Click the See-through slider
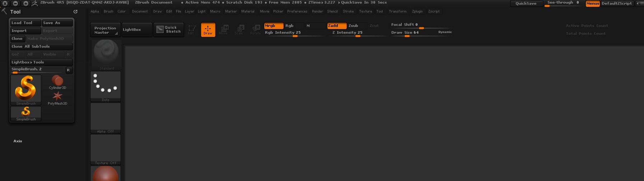644x181 pixels. click(563, 3)
